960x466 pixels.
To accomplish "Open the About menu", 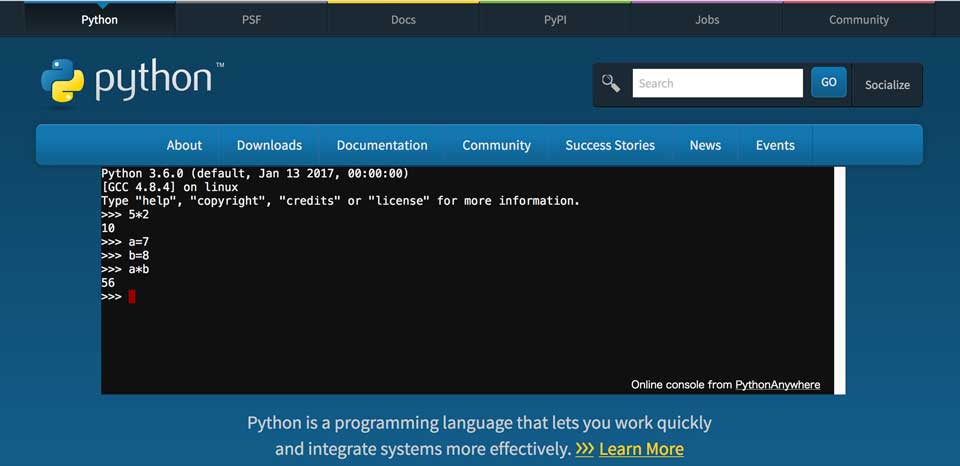I will 184,145.
